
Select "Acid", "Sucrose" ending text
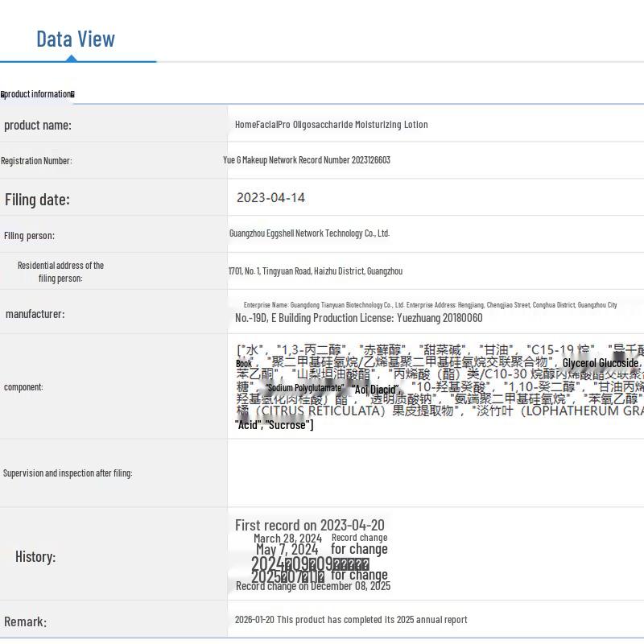pos(274,425)
